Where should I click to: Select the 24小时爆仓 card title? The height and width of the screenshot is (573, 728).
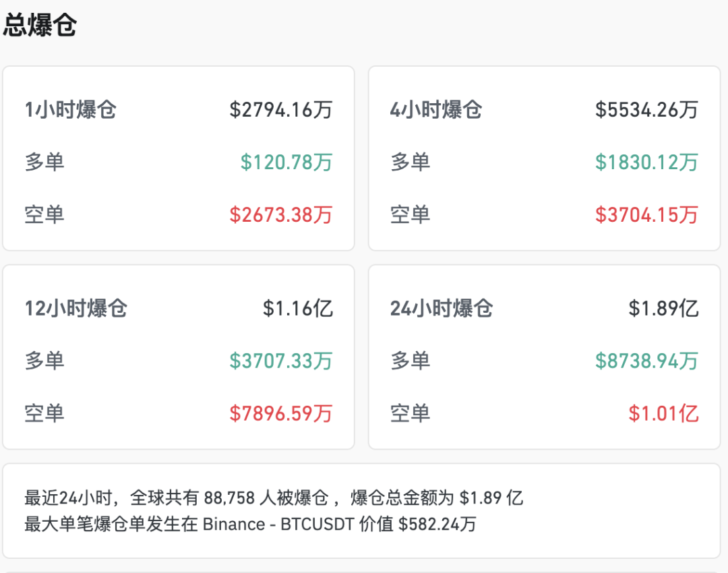[x=442, y=308]
